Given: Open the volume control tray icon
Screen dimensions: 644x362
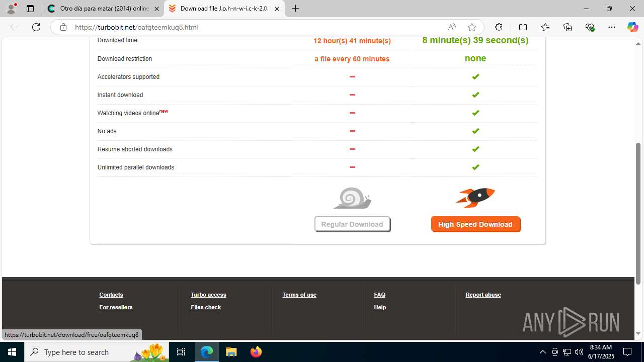Looking at the screenshot, I should tap(579, 352).
